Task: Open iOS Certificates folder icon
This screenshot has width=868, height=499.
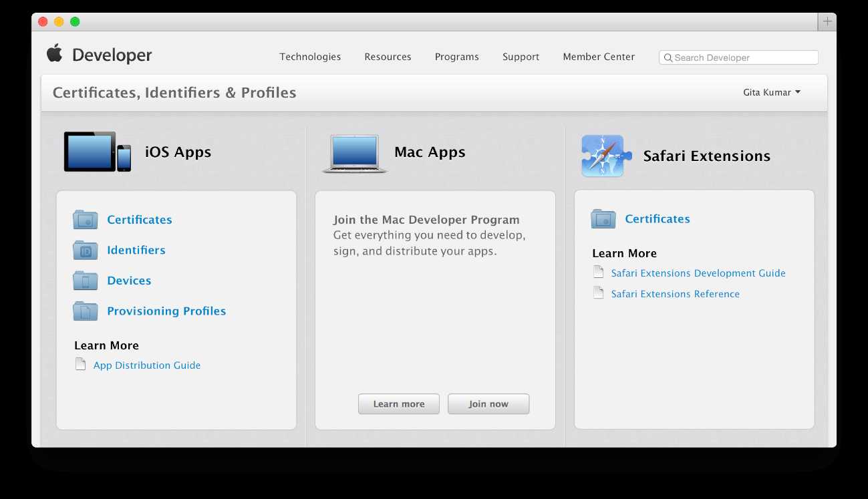Action: coord(86,220)
